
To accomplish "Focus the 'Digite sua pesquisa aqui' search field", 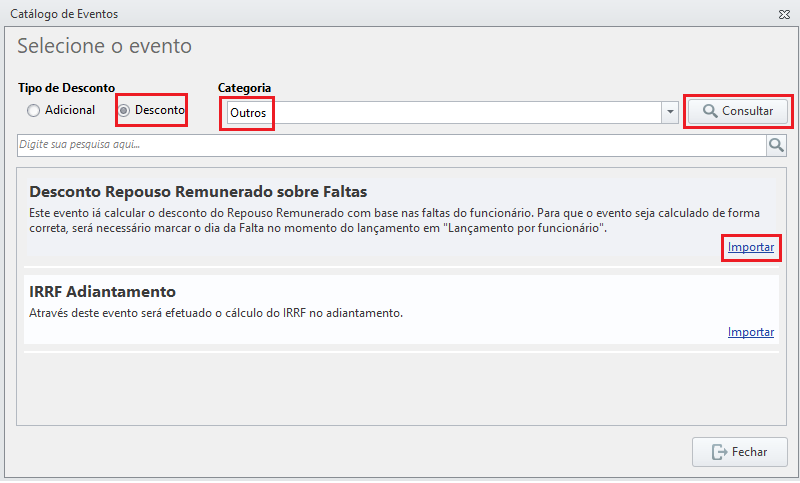I will tap(391, 145).
